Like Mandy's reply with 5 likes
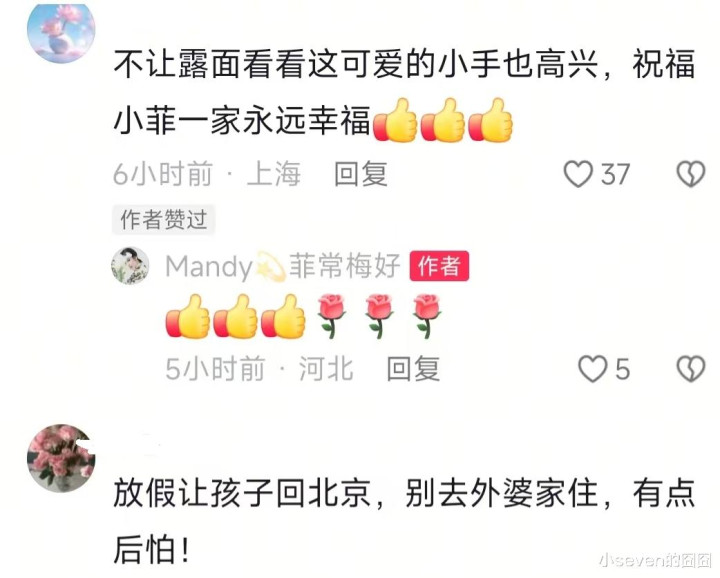 click(x=592, y=369)
